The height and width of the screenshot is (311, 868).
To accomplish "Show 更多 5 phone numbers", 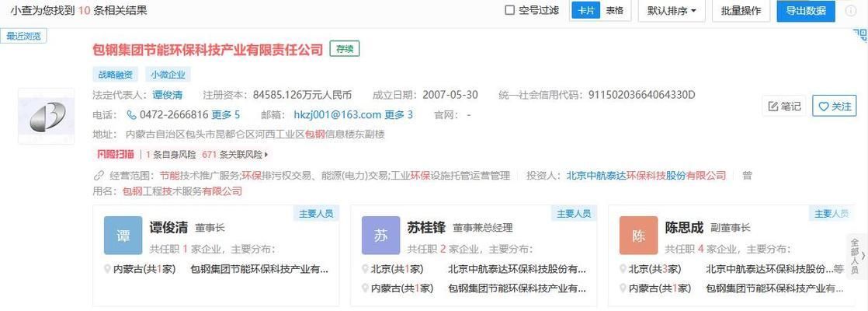I will pos(226,115).
